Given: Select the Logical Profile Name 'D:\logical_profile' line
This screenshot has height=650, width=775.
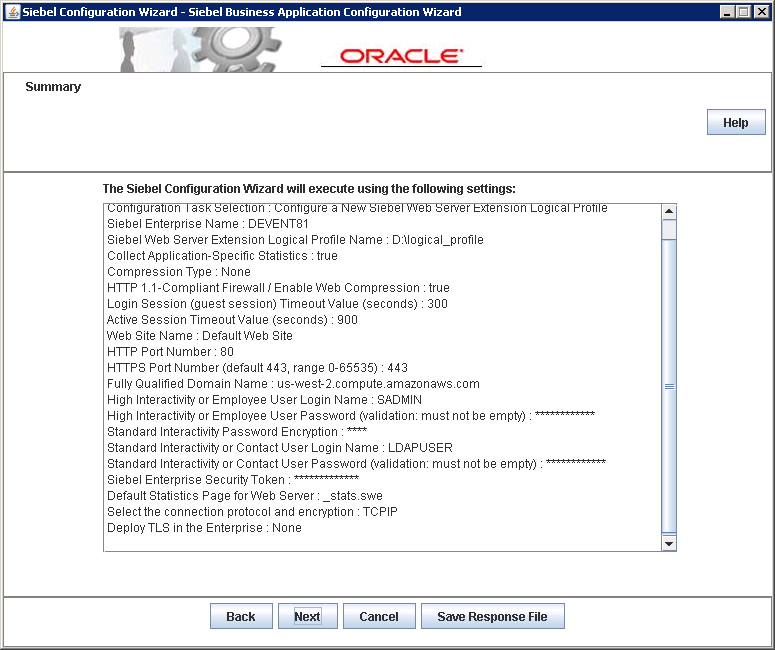Looking at the screenshot, I should pos(295,240).
